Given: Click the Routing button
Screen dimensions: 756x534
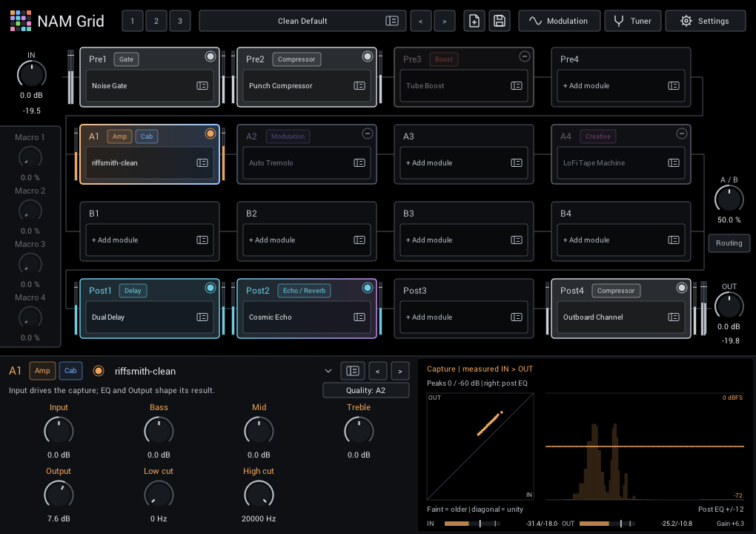Looking at the screenshot, I should [729, 243].
